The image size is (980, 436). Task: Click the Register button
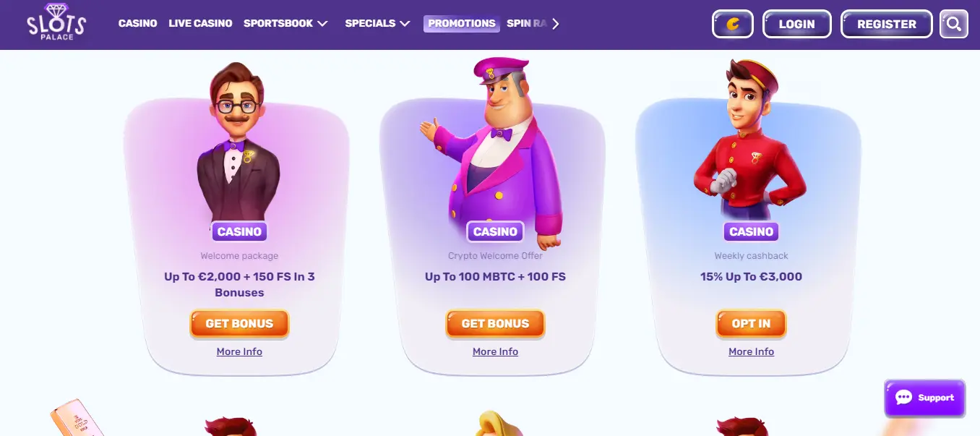(887, 24)
